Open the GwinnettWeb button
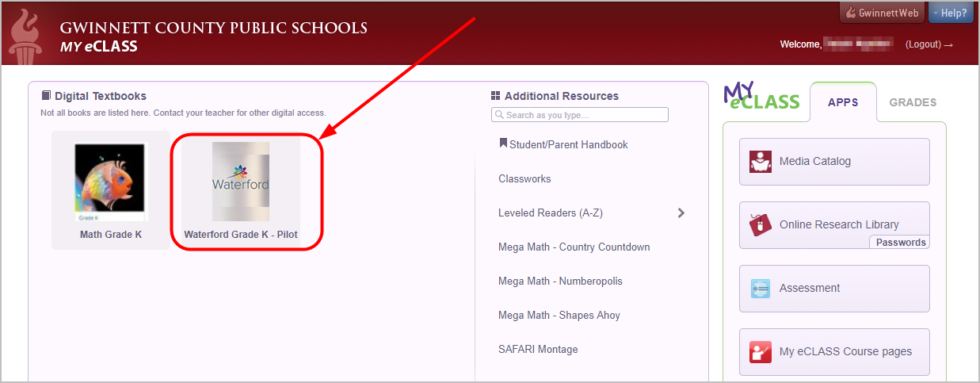The image size is (980, 383). (x=882, y=13)
